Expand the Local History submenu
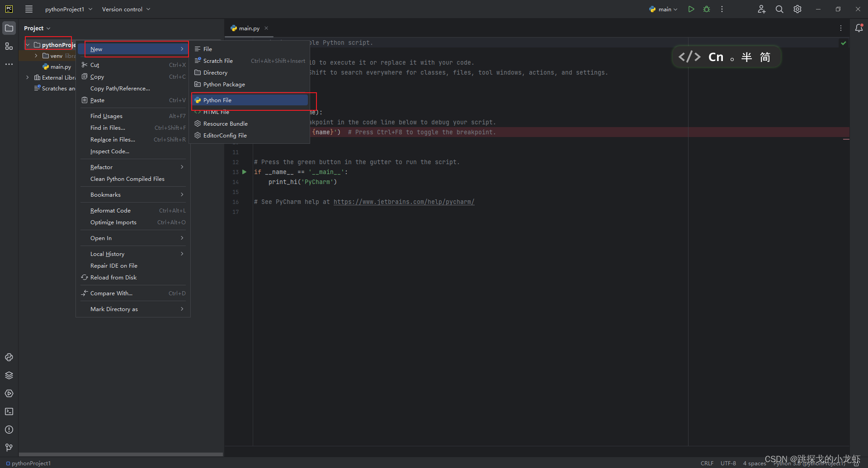 tap(133, 254)
